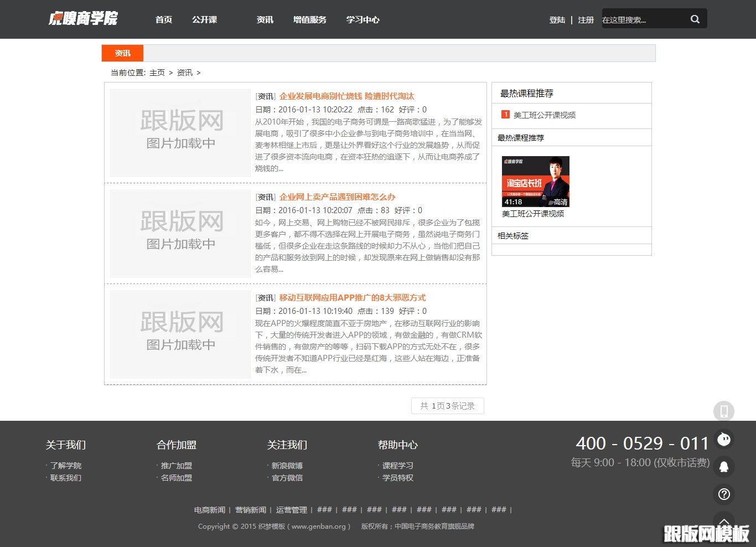Open help via the question mark icon
This screenshot has height=547, width=756.
click(x=724, y=494)
